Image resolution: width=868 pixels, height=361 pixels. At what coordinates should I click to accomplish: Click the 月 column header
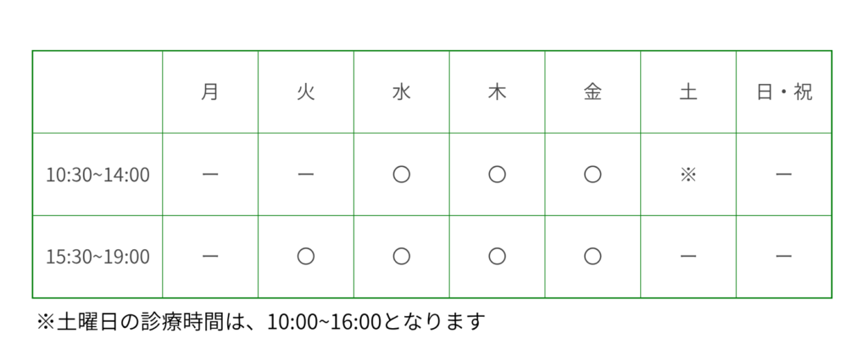click(210, 92)
